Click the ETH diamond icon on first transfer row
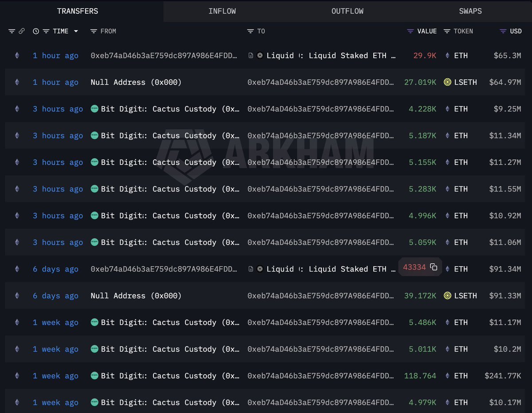This screenshot has width=532, height=413. (x=16, y=55)
